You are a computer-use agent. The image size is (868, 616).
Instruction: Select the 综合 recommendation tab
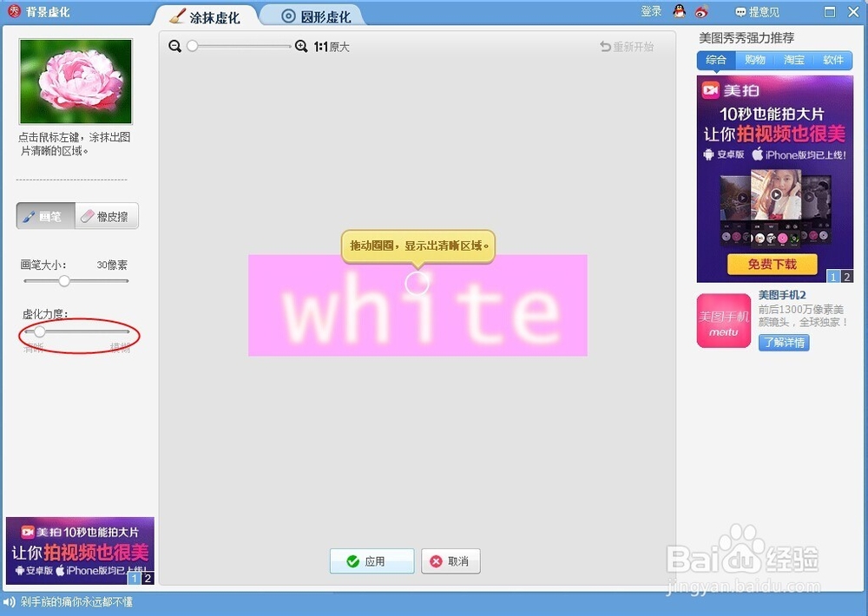pyautogui.click(x=716, y=60)
